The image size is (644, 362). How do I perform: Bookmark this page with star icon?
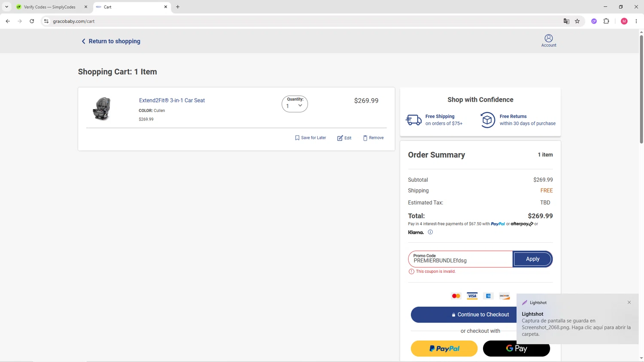(577, 21)
